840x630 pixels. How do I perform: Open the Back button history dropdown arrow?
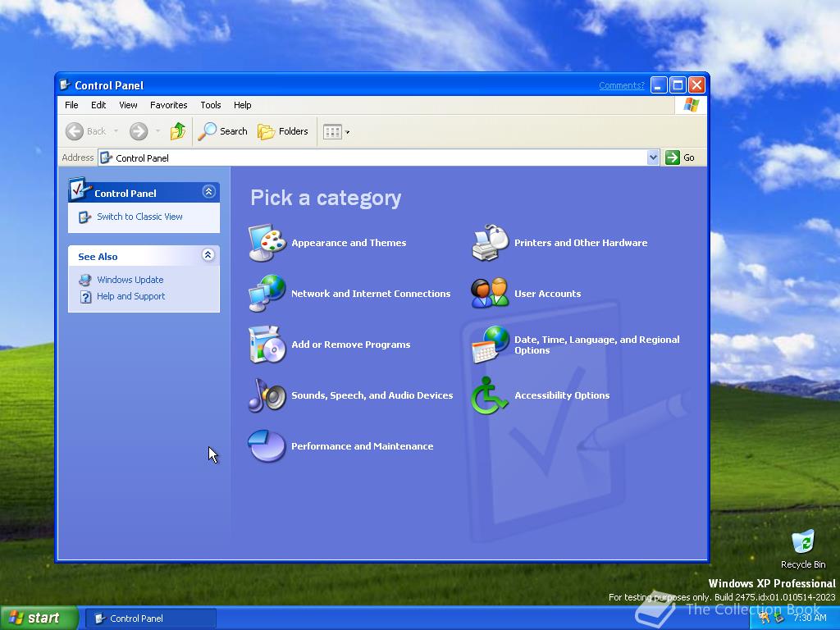(x=116, y=131)
